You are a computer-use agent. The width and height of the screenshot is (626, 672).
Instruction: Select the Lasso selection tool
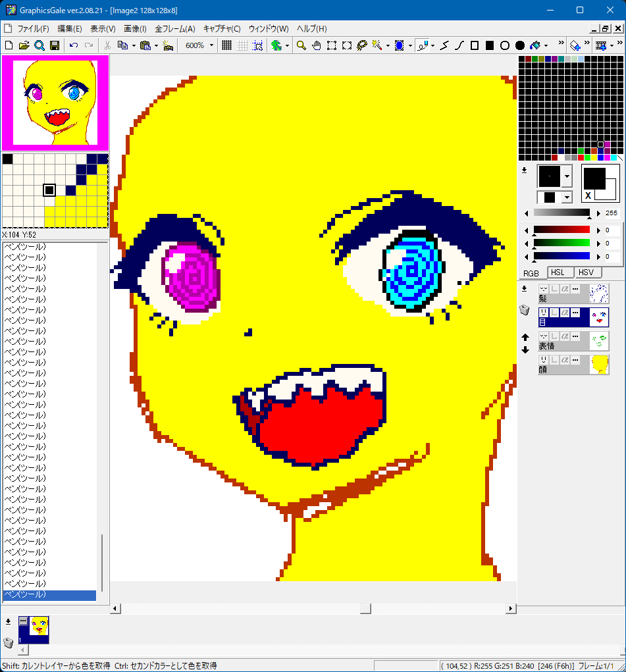(362, 45)
